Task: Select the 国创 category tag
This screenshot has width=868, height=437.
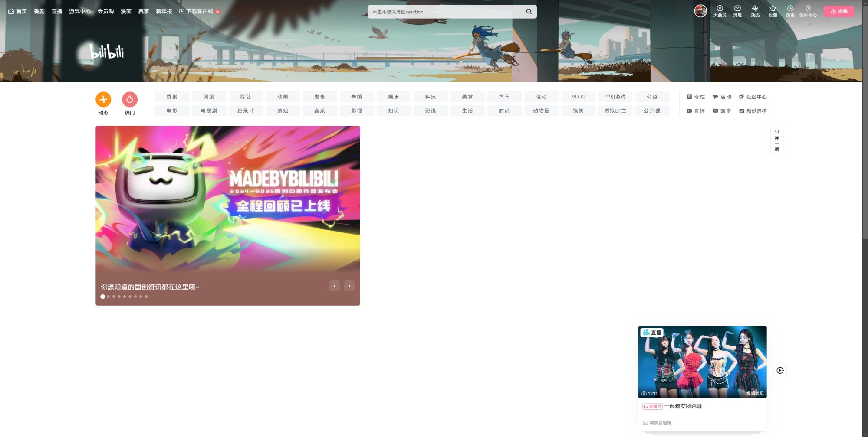Action: pyautogui.click(x=209, y=97)
